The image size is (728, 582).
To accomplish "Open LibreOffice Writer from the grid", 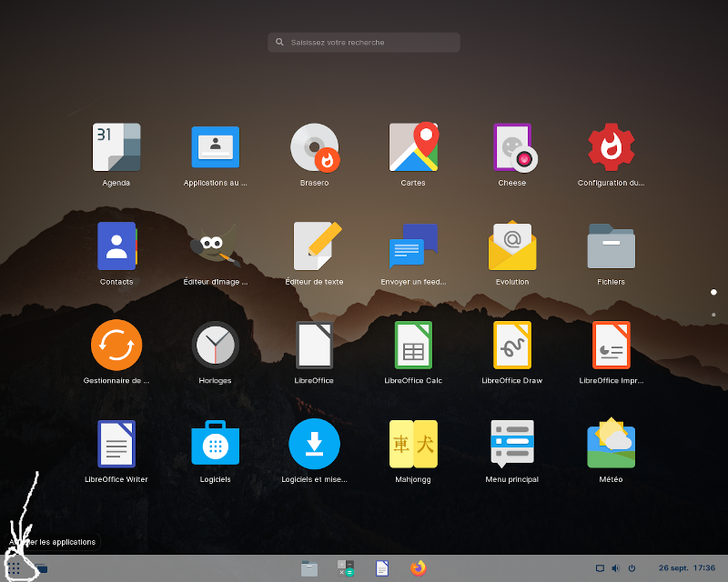I will coord(116,444).
